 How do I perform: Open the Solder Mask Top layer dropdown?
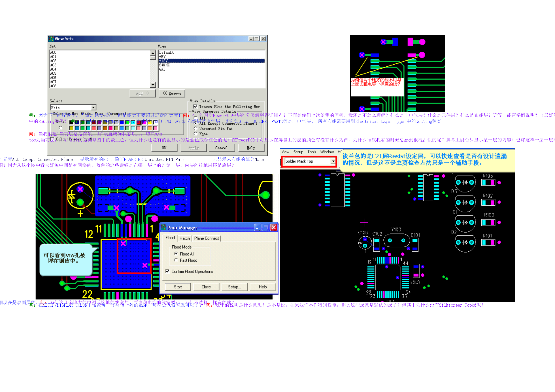coord(333,161)
